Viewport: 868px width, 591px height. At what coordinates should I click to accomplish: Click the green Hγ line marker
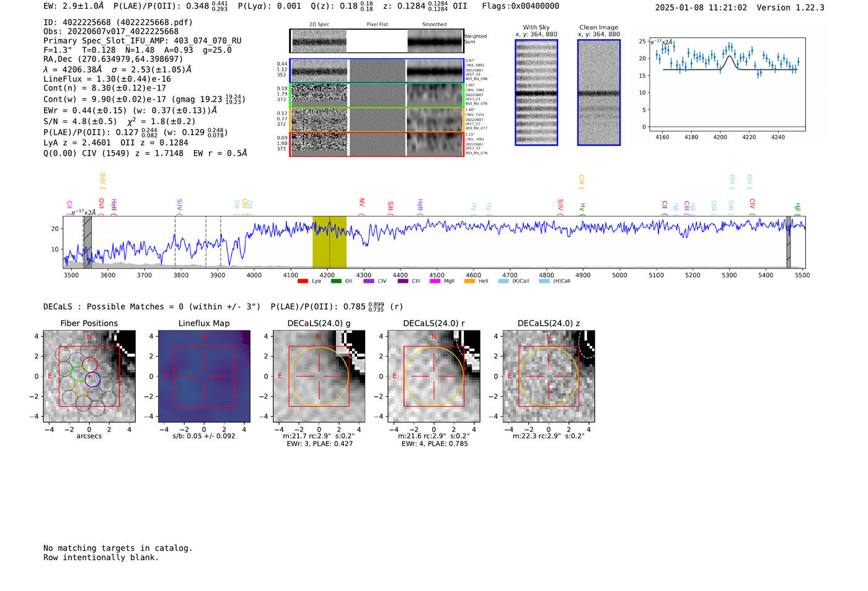[582, 208]
